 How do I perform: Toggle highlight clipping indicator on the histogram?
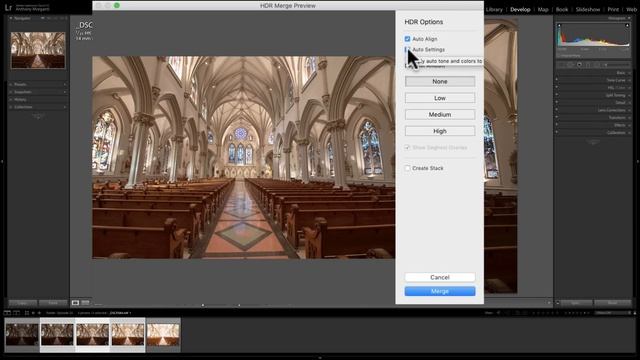pos(627,25)
